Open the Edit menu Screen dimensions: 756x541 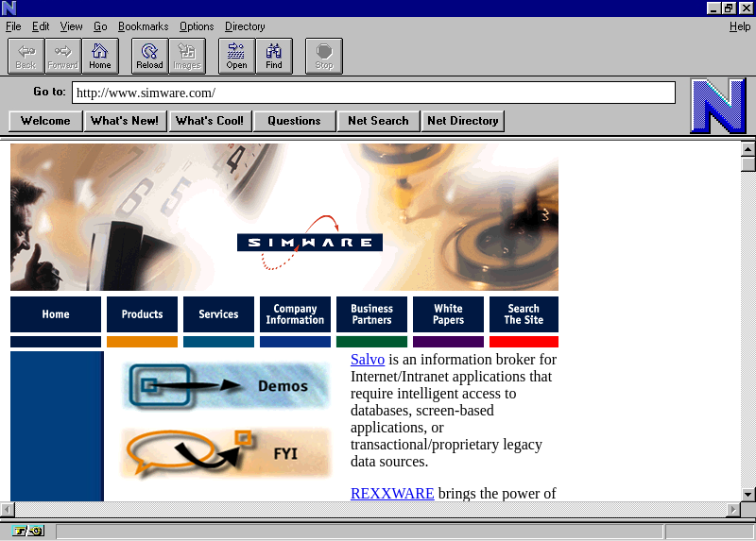tap(41, 26)
